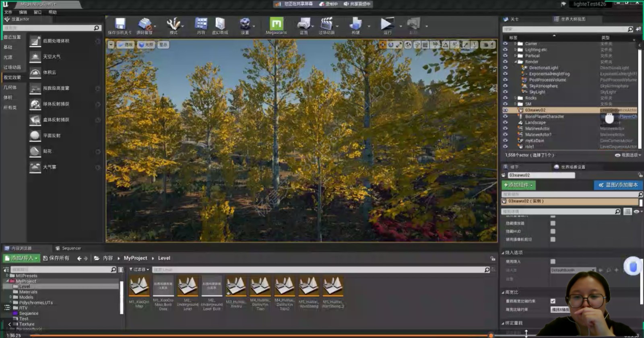Open the DefaultBurnIn class dropdown
Viewport: 644px width, 338px height.
point(573,270)
